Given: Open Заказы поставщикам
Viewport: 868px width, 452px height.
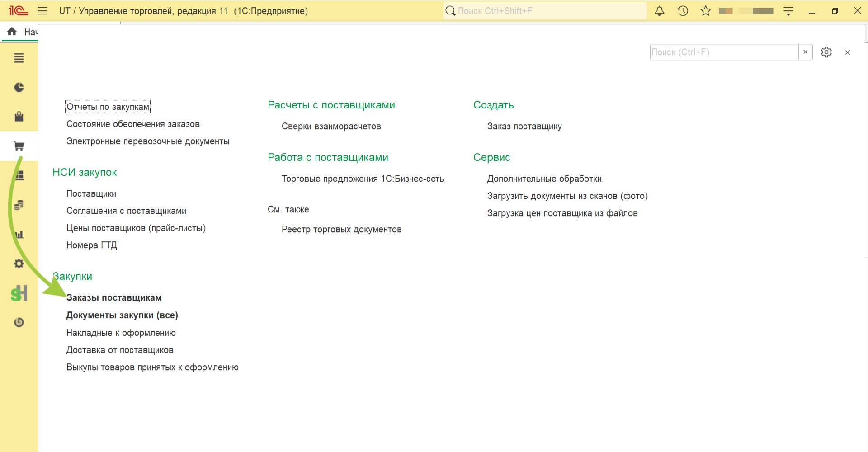Looking at the screenshot, I should coord(114,297).
